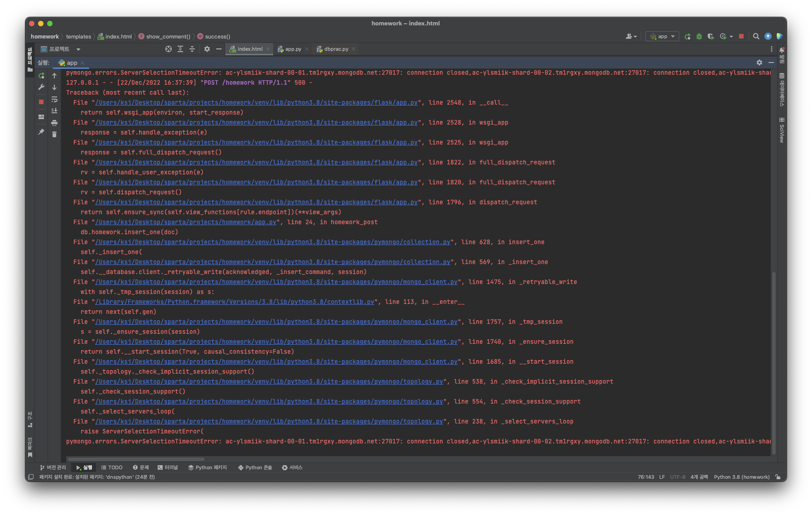Select opened file target icon in project toolbar
The height and width of the screenshot is (515, 812).
pyautogui.click(x=169, y=49)
